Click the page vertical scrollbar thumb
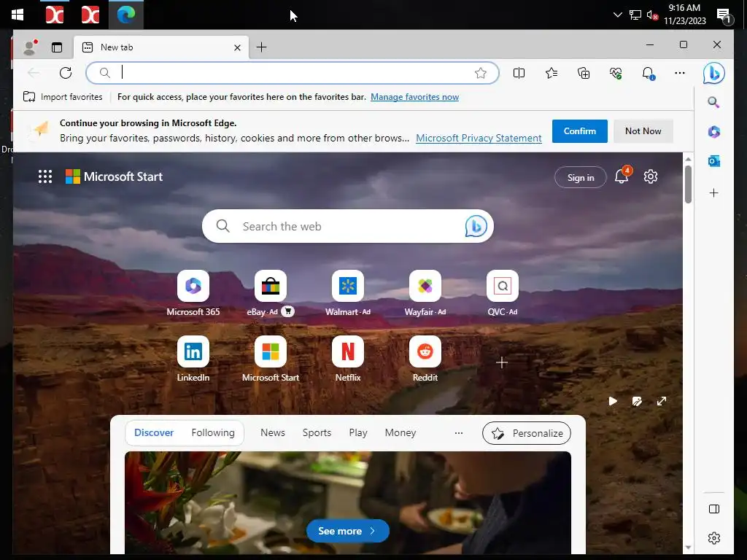Screen dimensions: 747x560 tap(688, 184)
